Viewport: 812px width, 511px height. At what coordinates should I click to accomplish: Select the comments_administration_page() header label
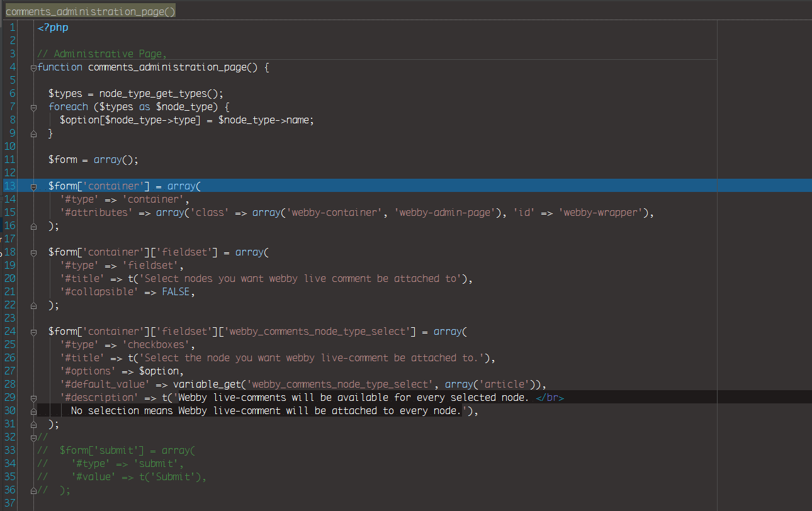tap(90, 11)
